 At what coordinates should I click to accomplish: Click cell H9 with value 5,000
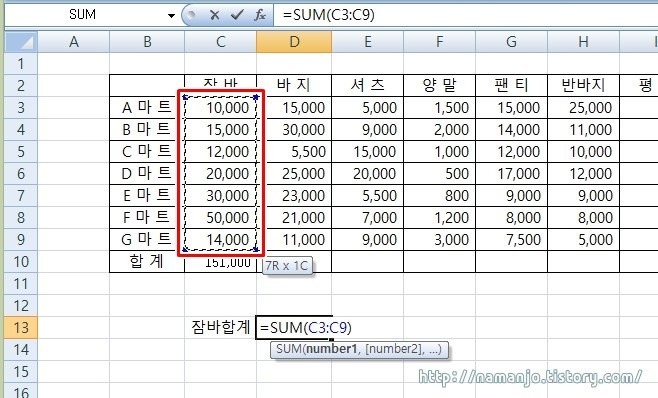point(583,239)
